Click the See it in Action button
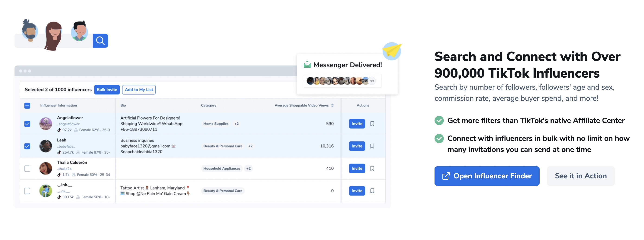The image size is (644, 240). [x=580, y=176]
